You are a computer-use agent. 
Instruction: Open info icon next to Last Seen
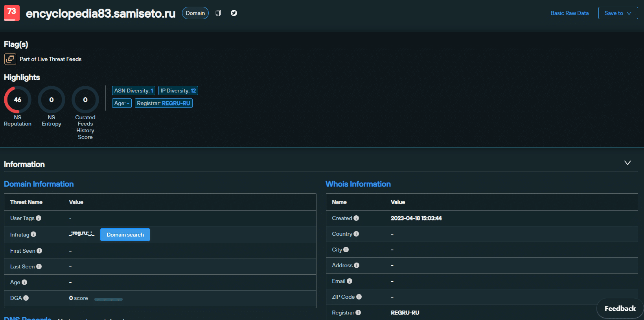(39, 266)
